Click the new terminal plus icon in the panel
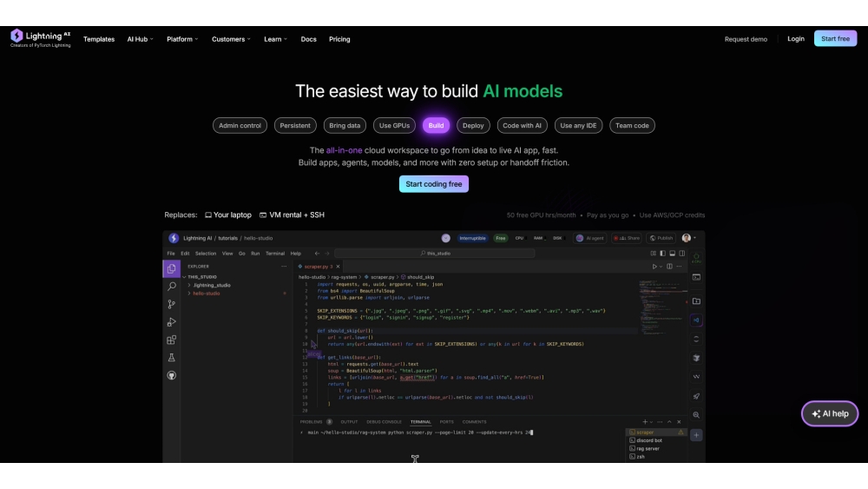 click(645, 422)
